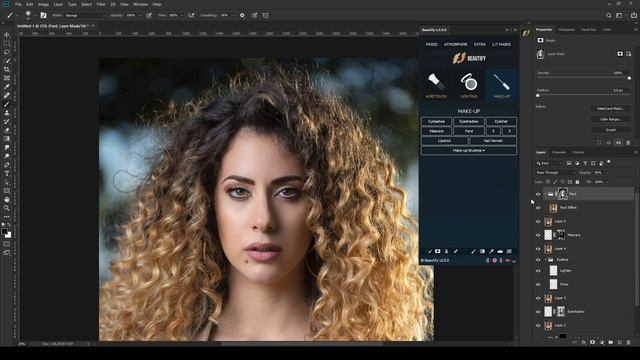Toggle visibility of Layer 5

click(x=538, y=222)
